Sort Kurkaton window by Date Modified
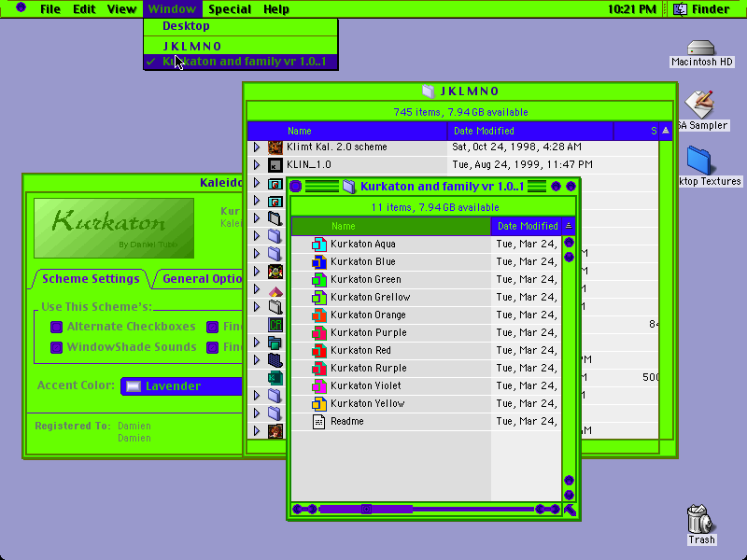 (x=527, y=226)
